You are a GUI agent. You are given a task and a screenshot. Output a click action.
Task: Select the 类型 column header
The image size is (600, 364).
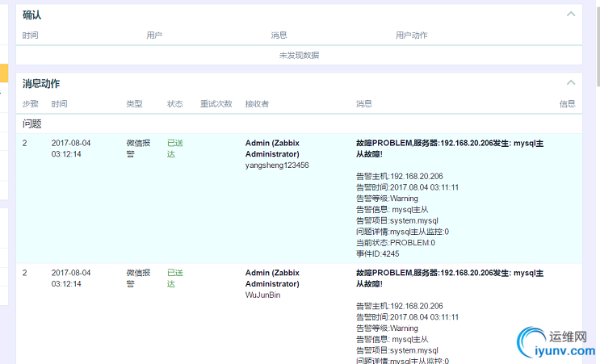point(134,103)
